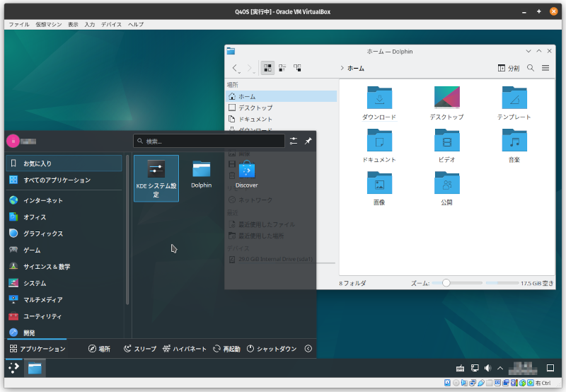The image size is (566, 392).
Task: Open インターネット category in launcher
Action: pos(64,200)
